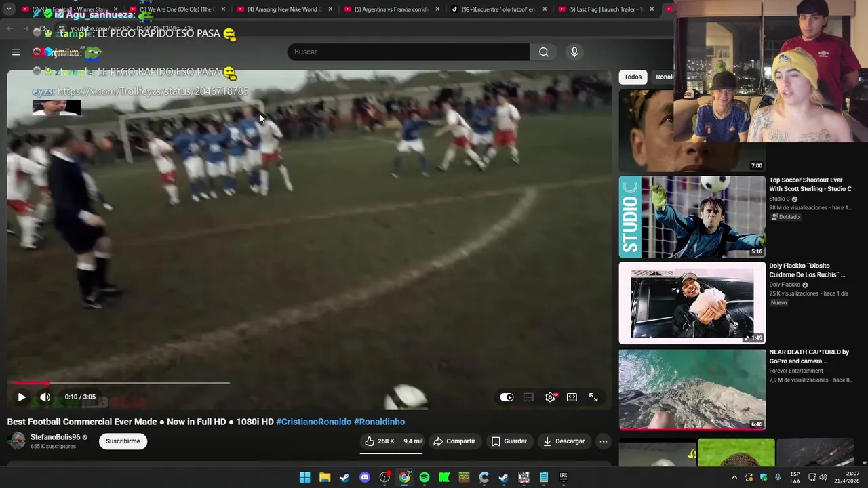Toggle subtitles with the captions button
Image resolution: width=868 pixels, height=488 pixels.
pyautogui.click(x=528, y=397)
